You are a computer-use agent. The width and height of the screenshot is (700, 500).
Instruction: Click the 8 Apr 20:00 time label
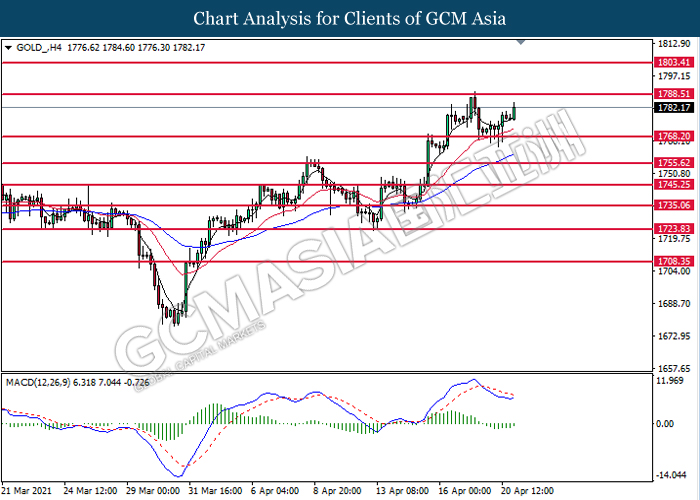click(338, 491)
